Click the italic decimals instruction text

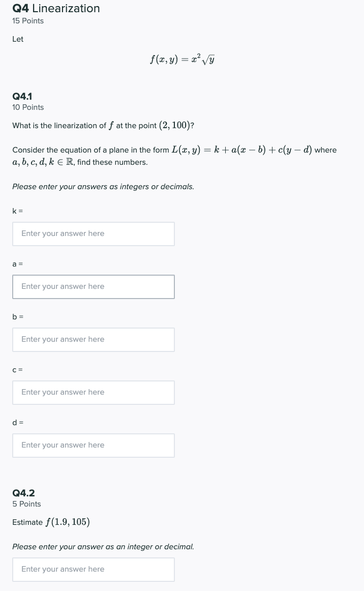[103, 187]
